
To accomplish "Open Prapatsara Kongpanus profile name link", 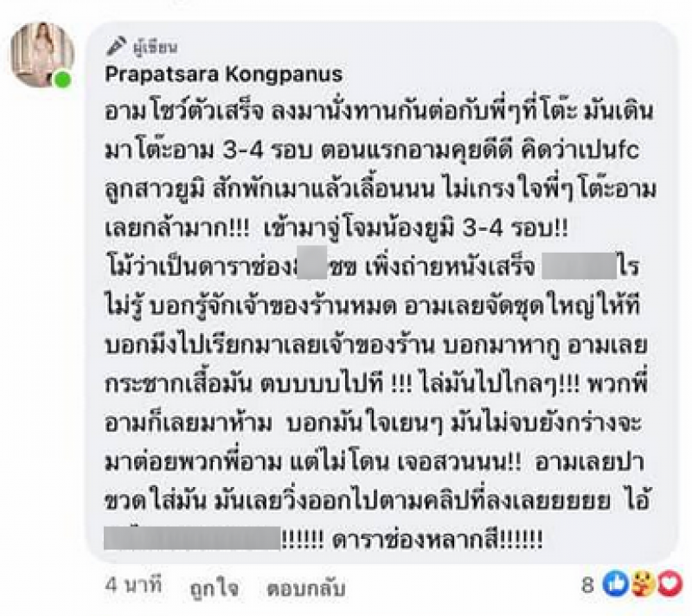I will 223,74.
